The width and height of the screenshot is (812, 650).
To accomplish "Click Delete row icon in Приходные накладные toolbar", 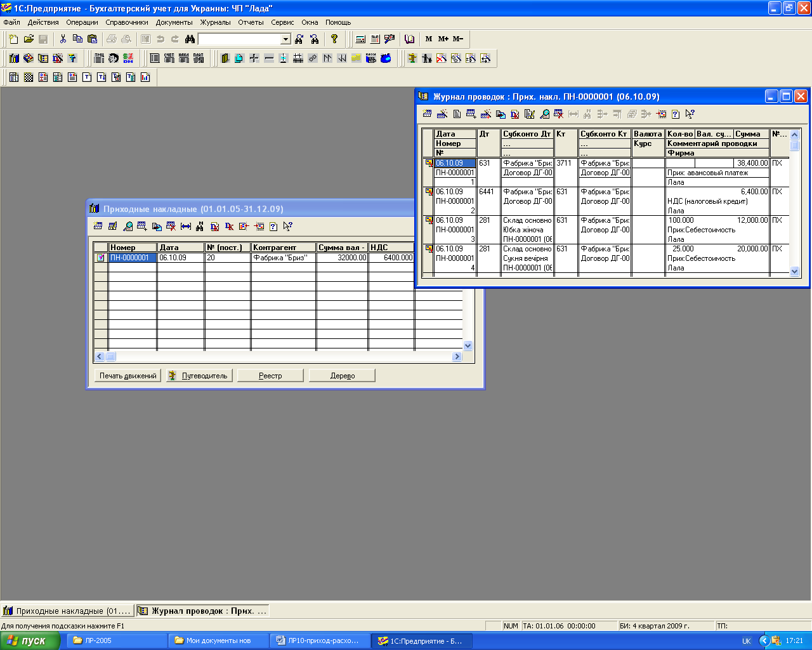I will pos(171,226).
